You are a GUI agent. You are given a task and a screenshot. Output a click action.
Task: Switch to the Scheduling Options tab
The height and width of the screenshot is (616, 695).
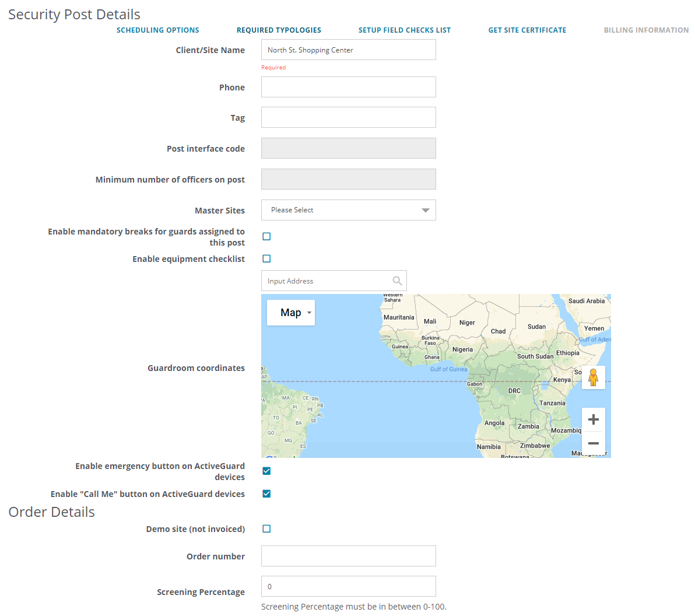pos(157,30)
